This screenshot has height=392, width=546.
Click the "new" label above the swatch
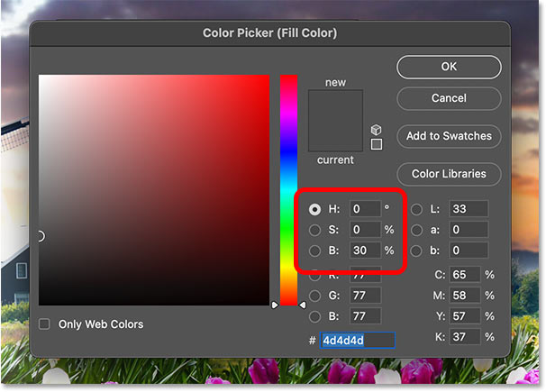pyautogui.click(x=335, y=83)
